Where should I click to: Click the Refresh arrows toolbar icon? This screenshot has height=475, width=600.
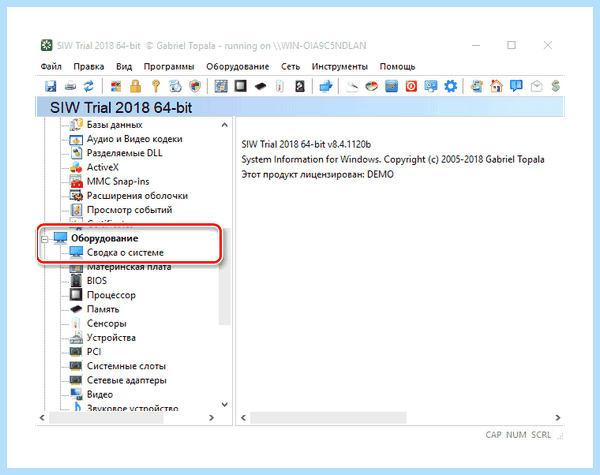coord(89,86)
